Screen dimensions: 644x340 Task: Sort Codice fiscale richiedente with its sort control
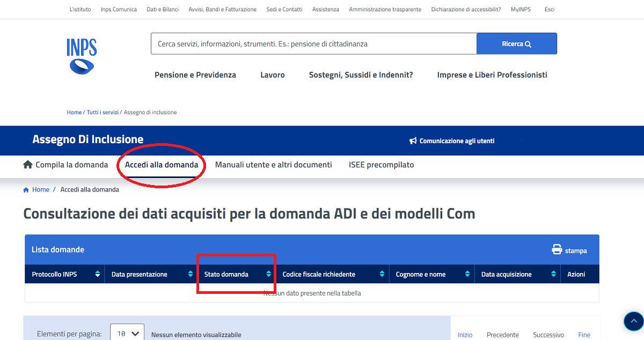click(383, 274)
